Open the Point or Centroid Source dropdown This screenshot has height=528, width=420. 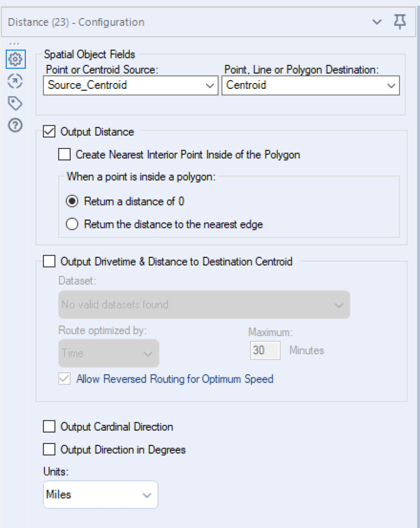[x=130, y=86]
